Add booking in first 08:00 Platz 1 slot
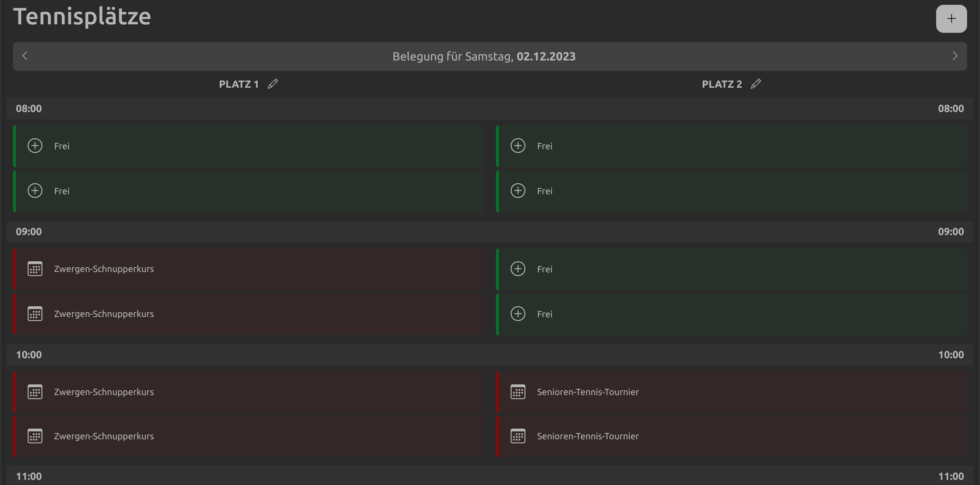 pyautogui.click(x=35, y=146)
